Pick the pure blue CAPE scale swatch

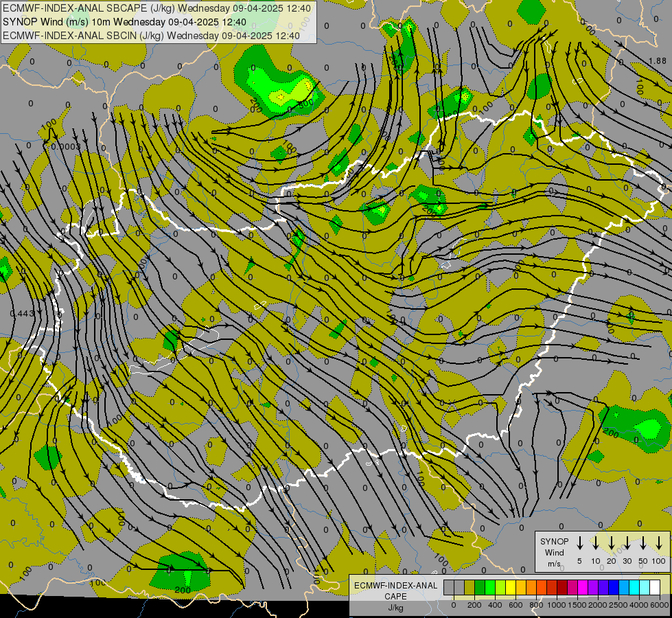click(614, 587)
